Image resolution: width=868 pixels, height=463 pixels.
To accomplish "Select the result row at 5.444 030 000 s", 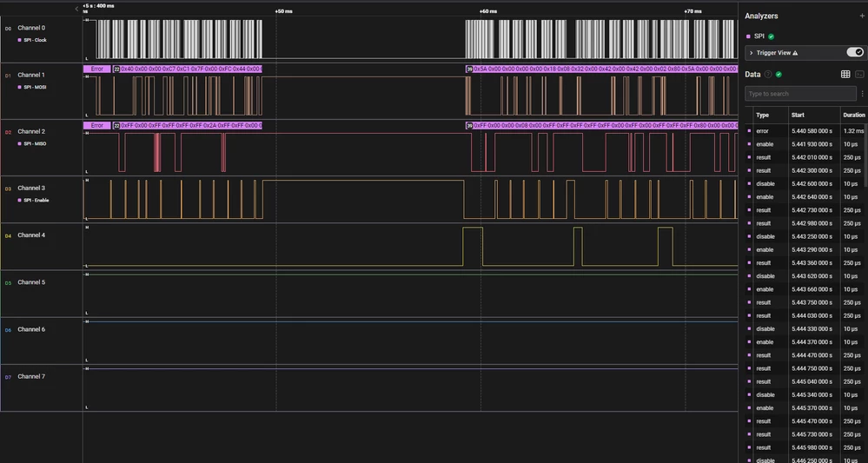I will point(806,316).
